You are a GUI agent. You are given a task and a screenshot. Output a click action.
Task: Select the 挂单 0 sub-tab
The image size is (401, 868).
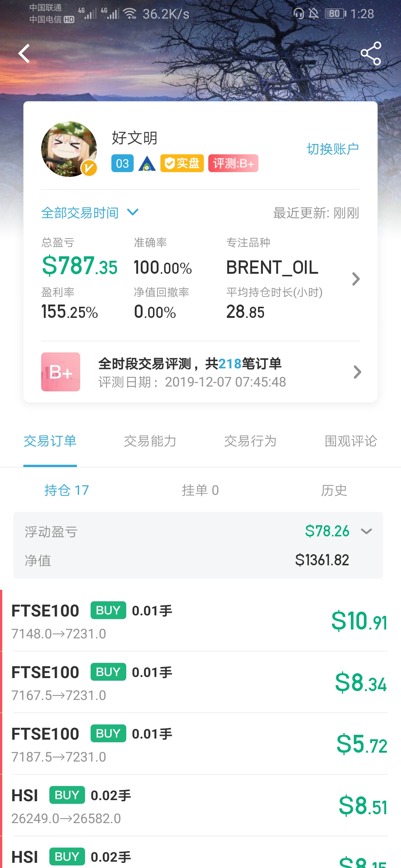pyautogui.click(x=200, y=490)
